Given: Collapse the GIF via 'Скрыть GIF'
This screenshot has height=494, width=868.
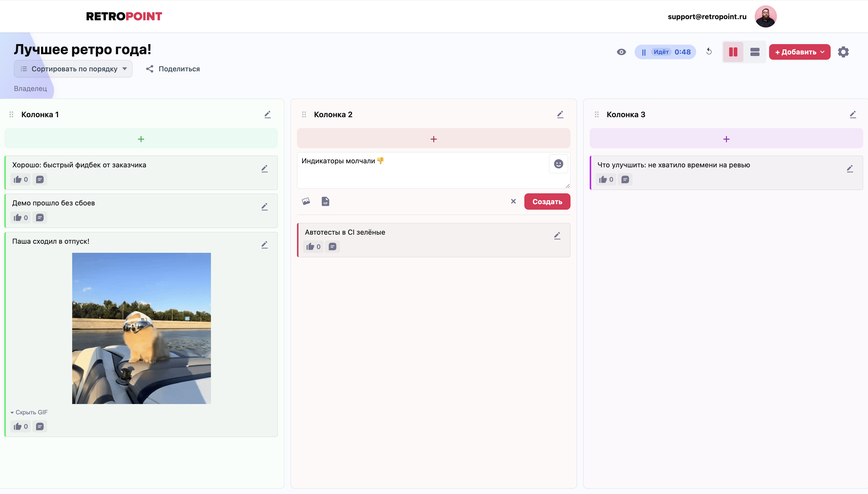Looking at the screenshot, I should pos(29,412).
